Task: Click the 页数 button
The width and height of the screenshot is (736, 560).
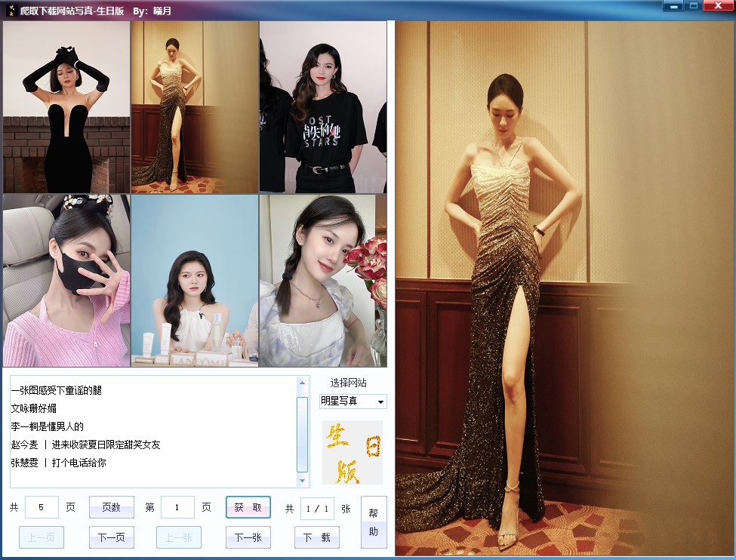Action: [x=112, y=507]
